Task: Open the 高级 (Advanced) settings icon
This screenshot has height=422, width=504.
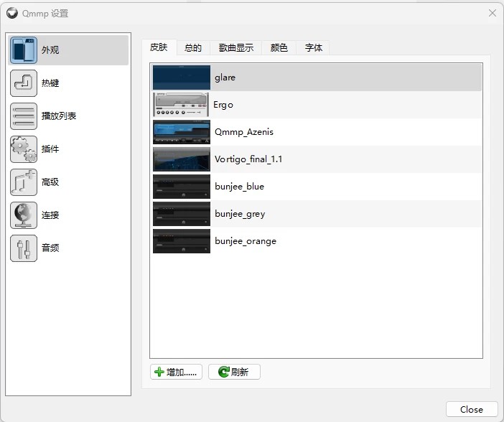Action: 24,182
